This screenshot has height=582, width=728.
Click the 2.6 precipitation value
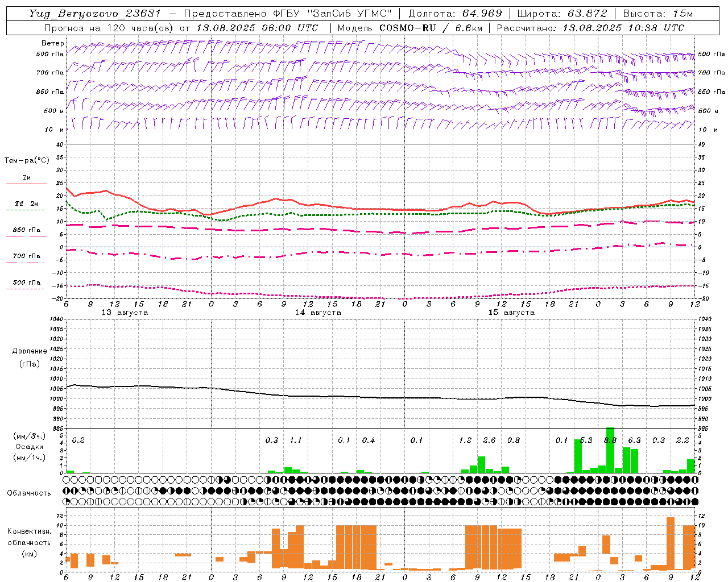point(489,440)
